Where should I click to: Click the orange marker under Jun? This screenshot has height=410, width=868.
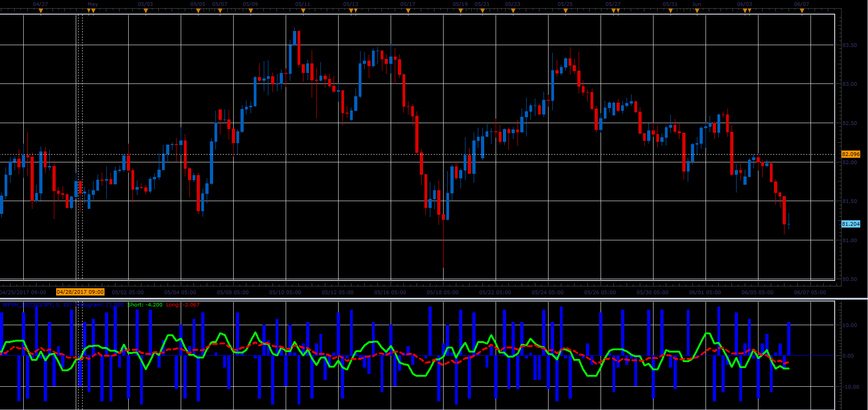(697, 11)
